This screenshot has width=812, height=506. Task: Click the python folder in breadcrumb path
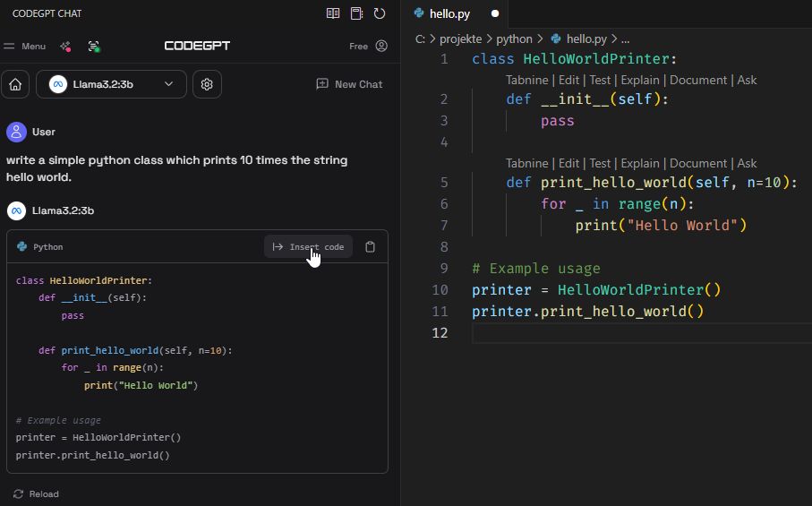click(x=514, y=39)
